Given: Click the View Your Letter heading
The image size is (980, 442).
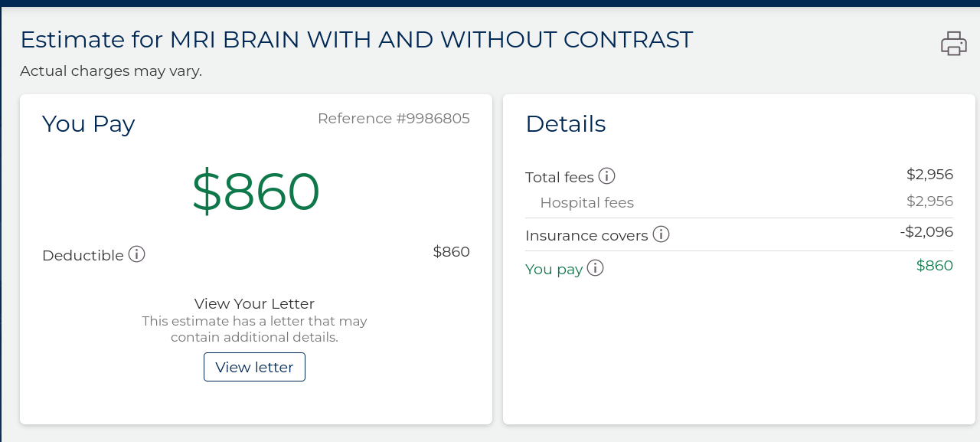Looking at the screenshot, I should [254, 304].
